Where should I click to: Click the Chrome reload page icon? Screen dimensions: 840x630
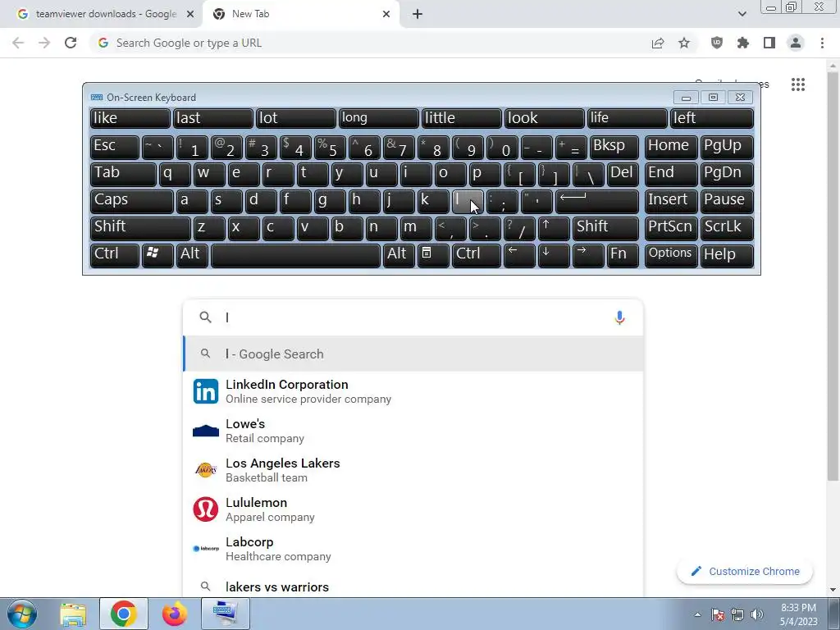tap(71, 43)
